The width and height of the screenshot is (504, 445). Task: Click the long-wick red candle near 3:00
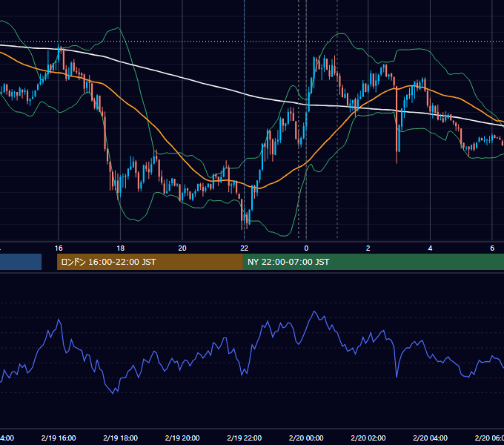(x=397, y=125)
